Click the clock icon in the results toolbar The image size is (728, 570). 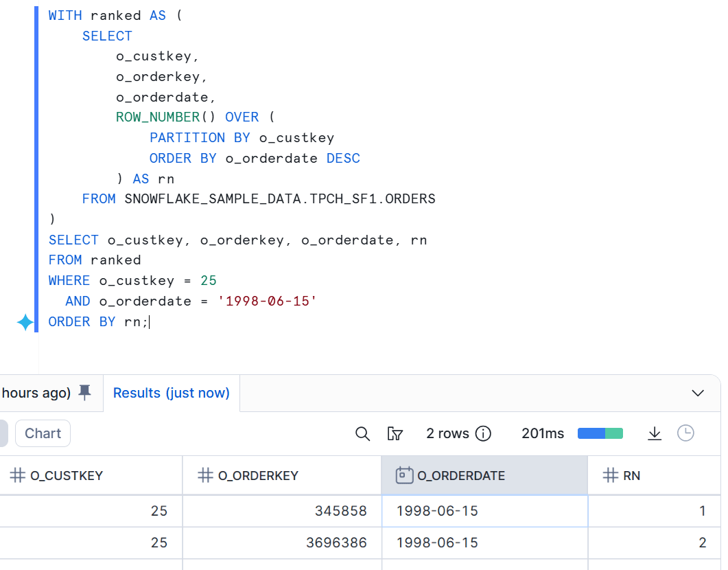click(685, 433)
